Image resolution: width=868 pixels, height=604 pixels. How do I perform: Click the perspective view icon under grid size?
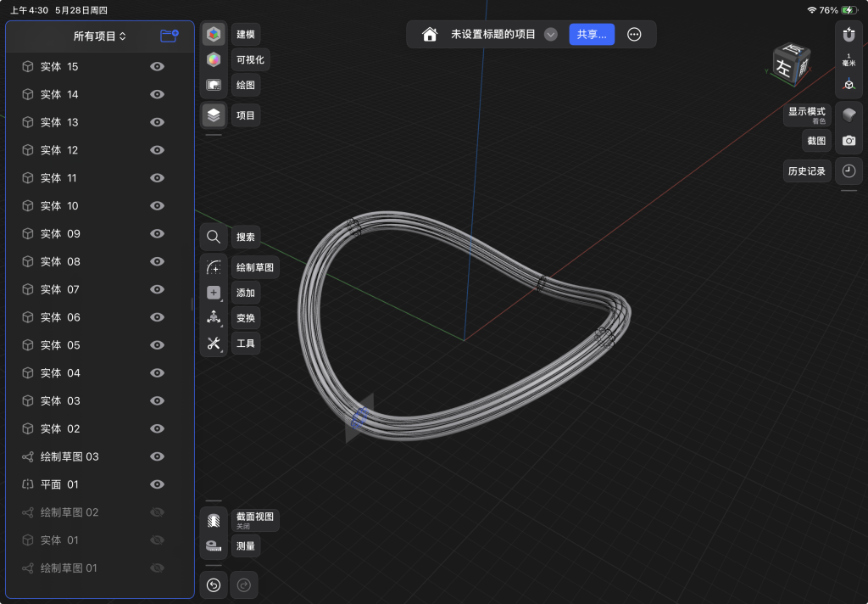[x=849, y=85]
